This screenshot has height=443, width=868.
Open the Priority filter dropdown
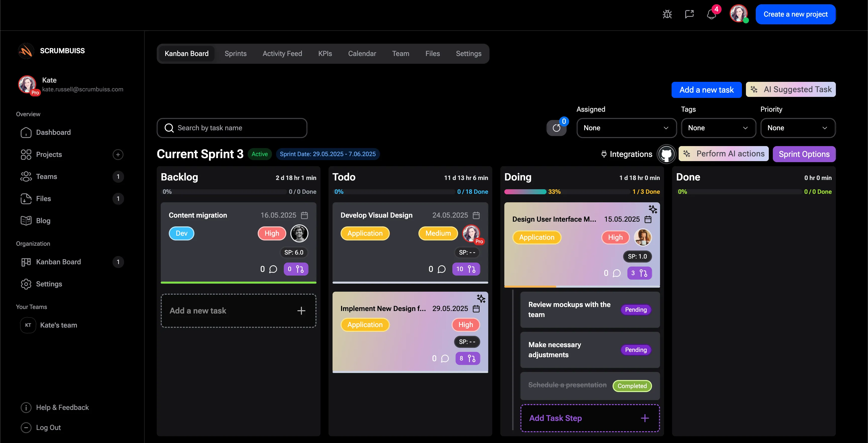pyautogui.click(x=798, y=128)
